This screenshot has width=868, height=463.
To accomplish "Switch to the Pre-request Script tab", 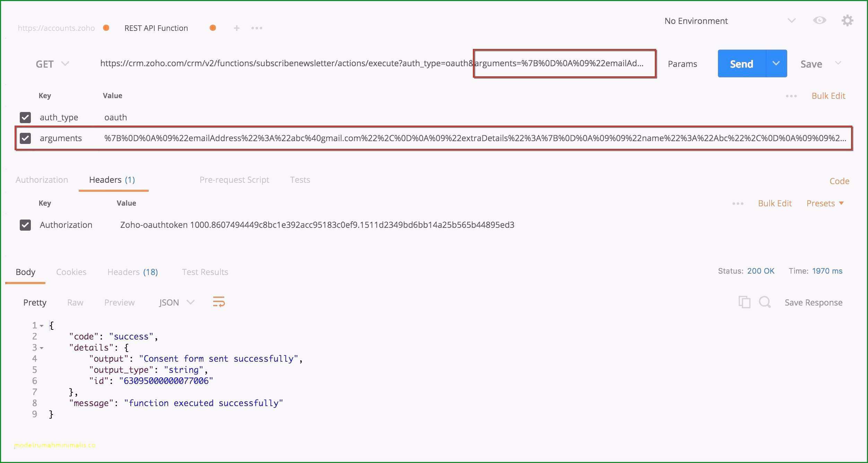I will (234, 180).
